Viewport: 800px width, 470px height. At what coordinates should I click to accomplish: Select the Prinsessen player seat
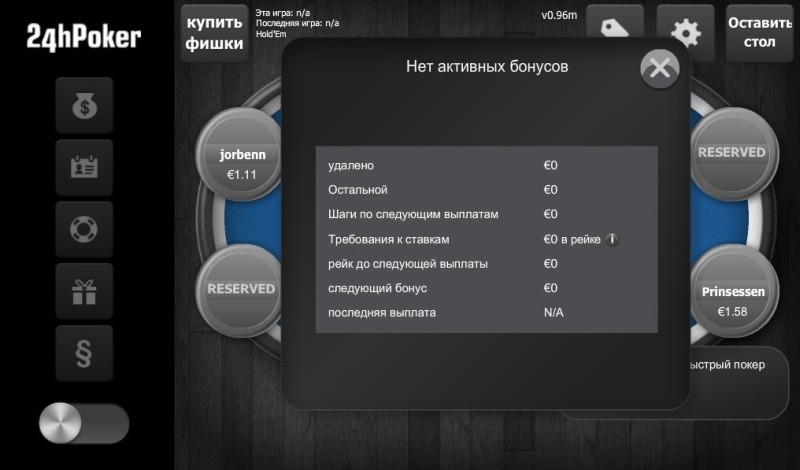tap(733, 291)
